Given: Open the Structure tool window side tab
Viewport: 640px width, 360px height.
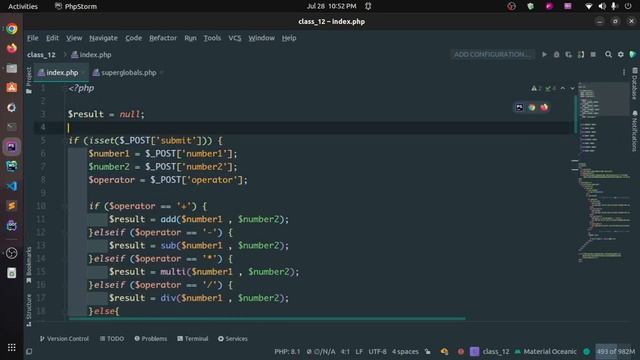Looking at the screenshot, I should point(29,310).
